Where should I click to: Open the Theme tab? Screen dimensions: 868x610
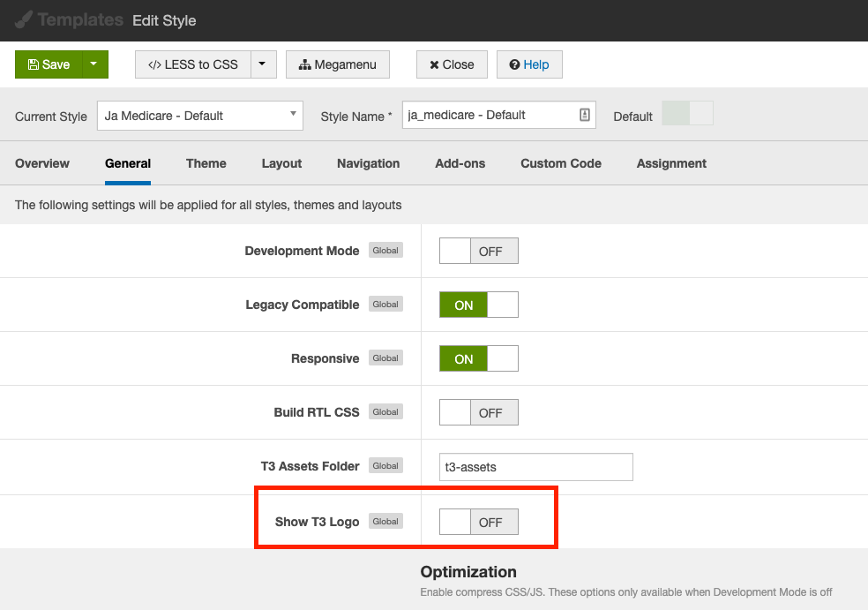click(206, 163)
